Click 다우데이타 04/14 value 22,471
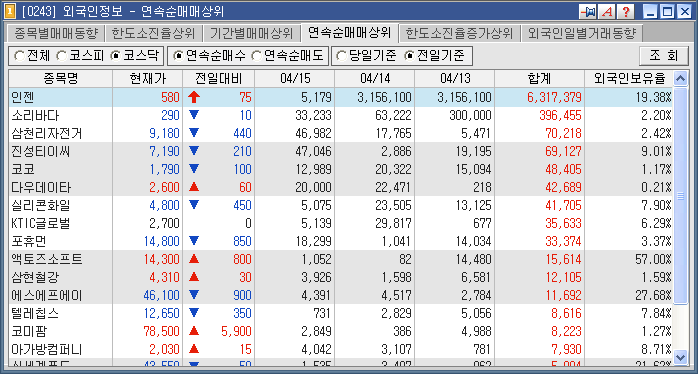Viewport: 698px width, 374px height. (393, 187)
